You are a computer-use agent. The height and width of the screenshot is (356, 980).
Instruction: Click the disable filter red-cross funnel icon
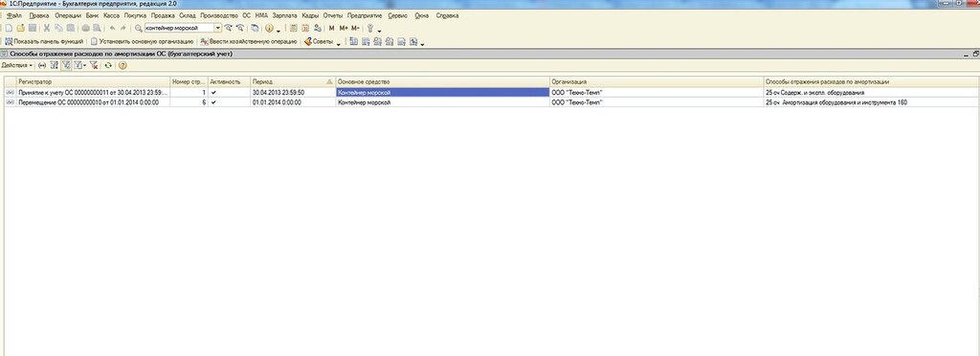(x=93, y=65)
